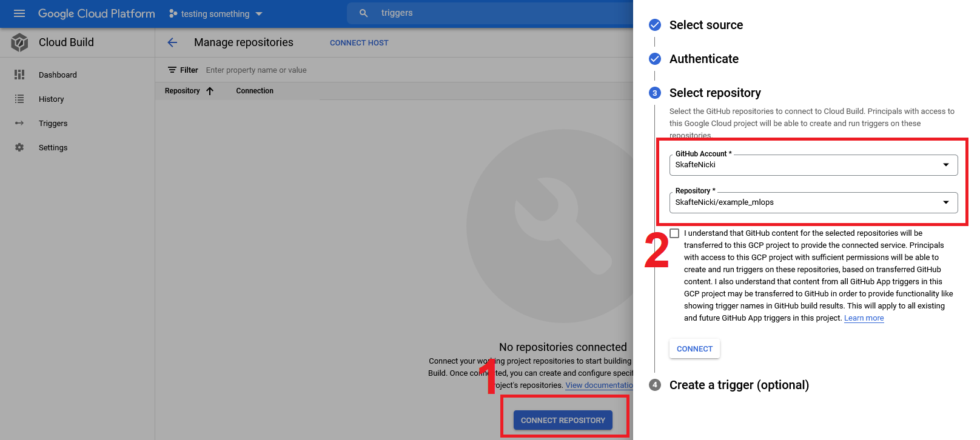Click the Triggers arrow icon
This screenshot has width=980, height=440.
[x=19, y=123]
